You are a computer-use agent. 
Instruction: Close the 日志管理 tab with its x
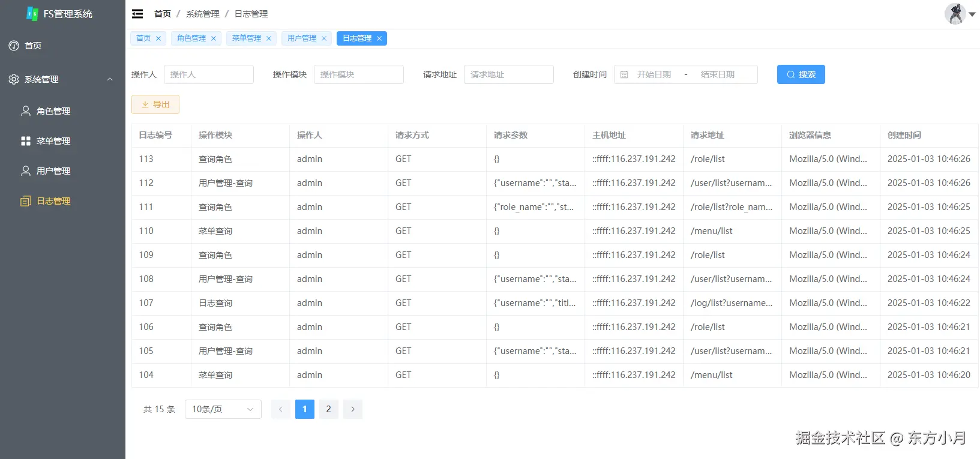click(379, 38)
